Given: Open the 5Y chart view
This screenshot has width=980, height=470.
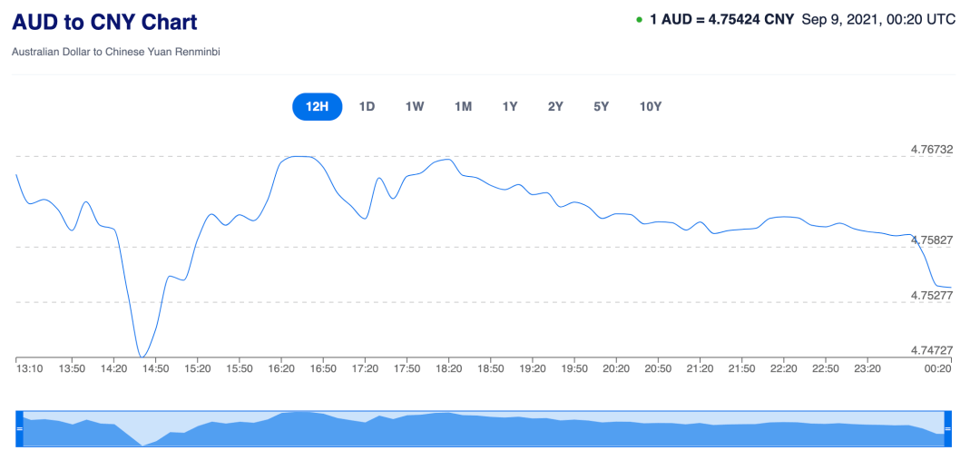Looking at the screenshot, I should pyautogui.click(x=601, y=106).
